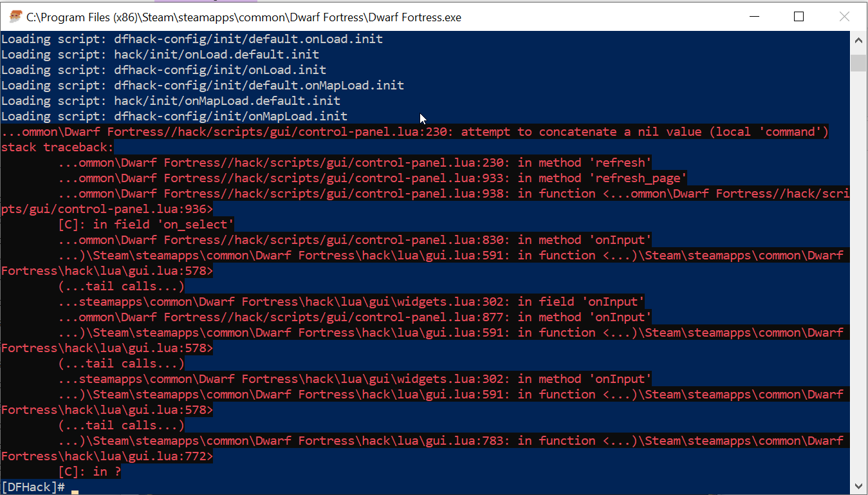868x495 pixels.
Task: Click the 'Loading script: onLoad.default.init' line
Action: (160, 54)
